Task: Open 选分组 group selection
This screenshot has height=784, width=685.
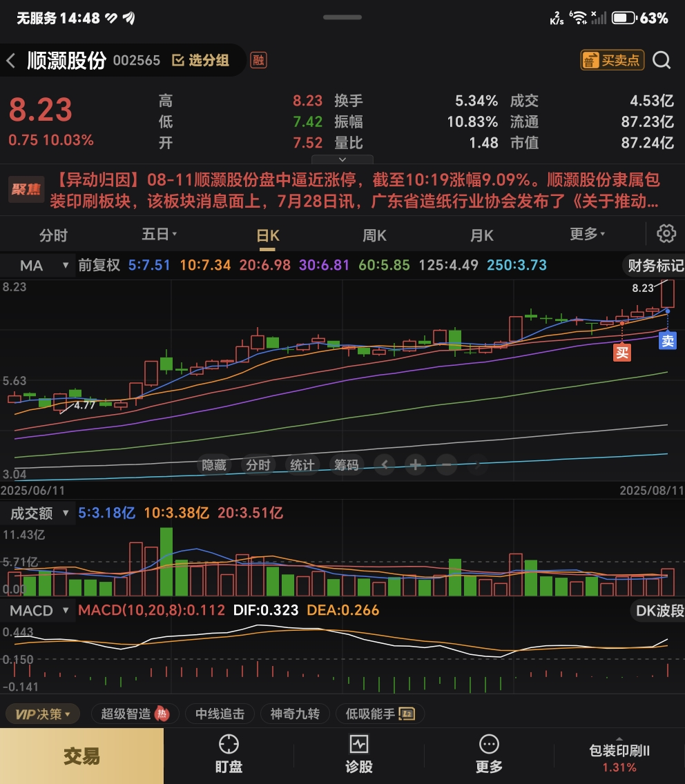Action: [x=201, y=61]
